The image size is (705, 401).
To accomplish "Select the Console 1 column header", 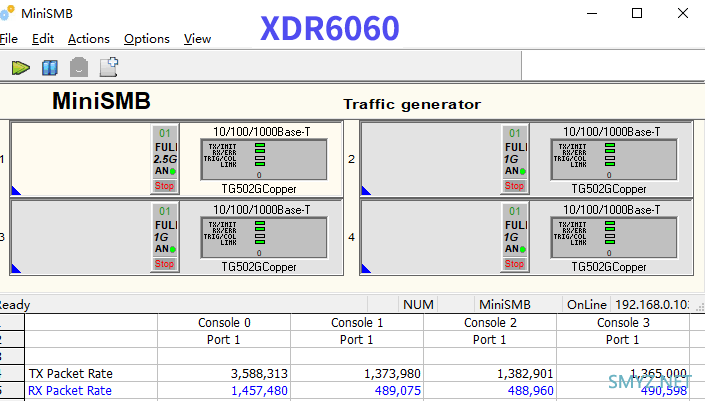I will (357, 323).
